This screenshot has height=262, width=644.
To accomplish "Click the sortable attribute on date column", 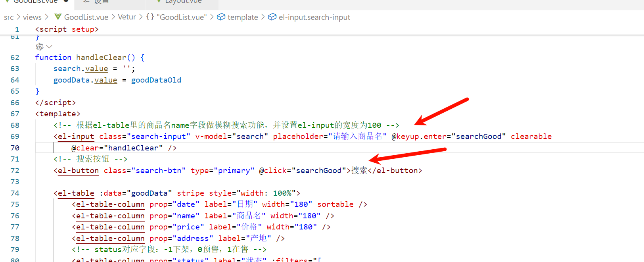I will [335, 204].
